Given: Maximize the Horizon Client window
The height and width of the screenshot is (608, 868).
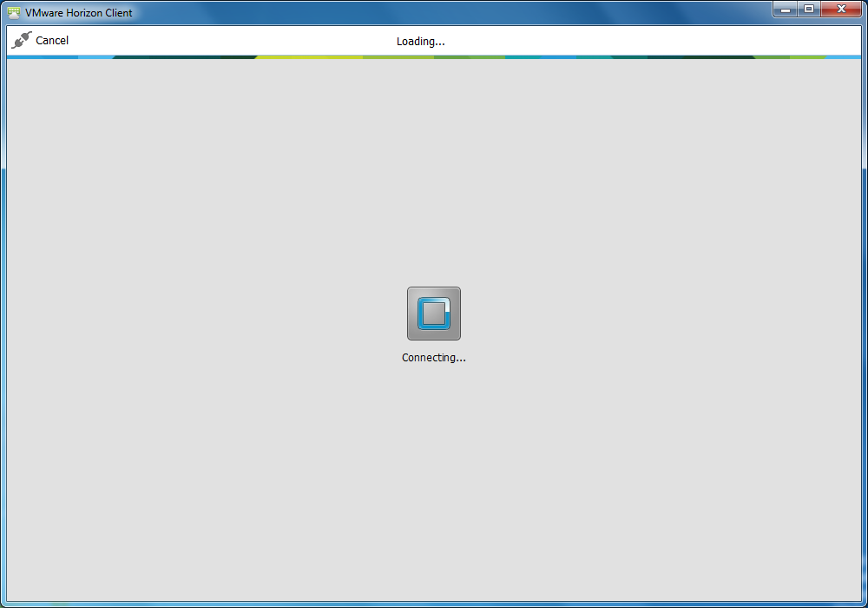Looking at the screenshot, I should point(809,10).
